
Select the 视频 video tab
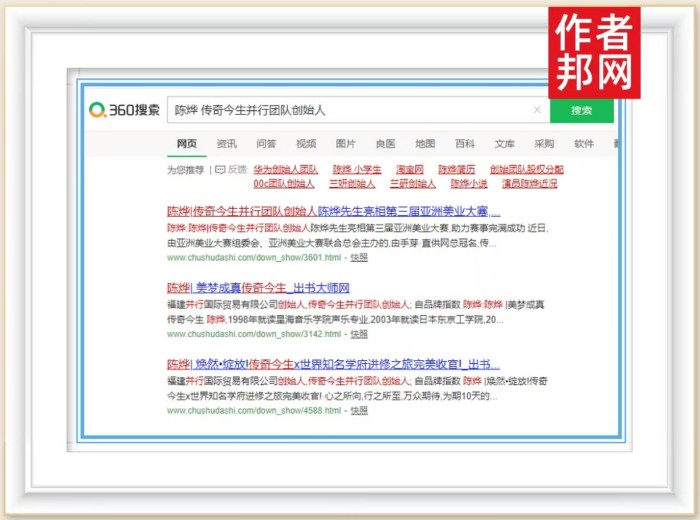pos(306,144)
